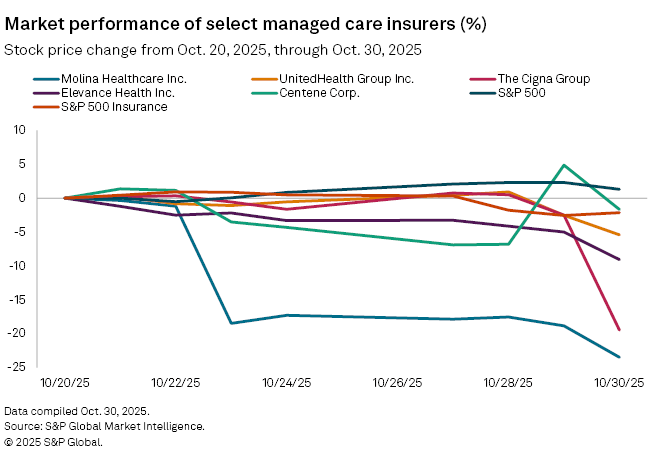The image size is (660, 459).
Task: Click the UnitedHealth Group Inc. legend color line
Action: click(x=258, y=78)
